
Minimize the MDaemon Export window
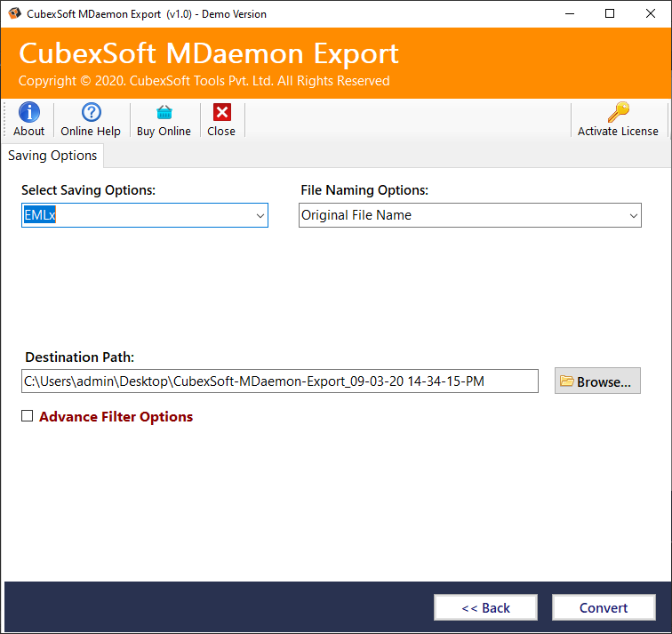coord(568,13)
